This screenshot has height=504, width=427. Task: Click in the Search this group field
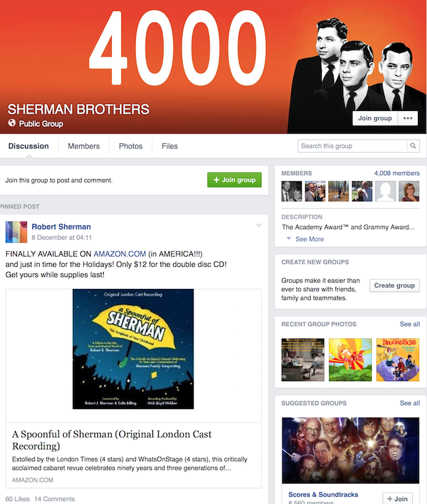(x=352, y=146)
